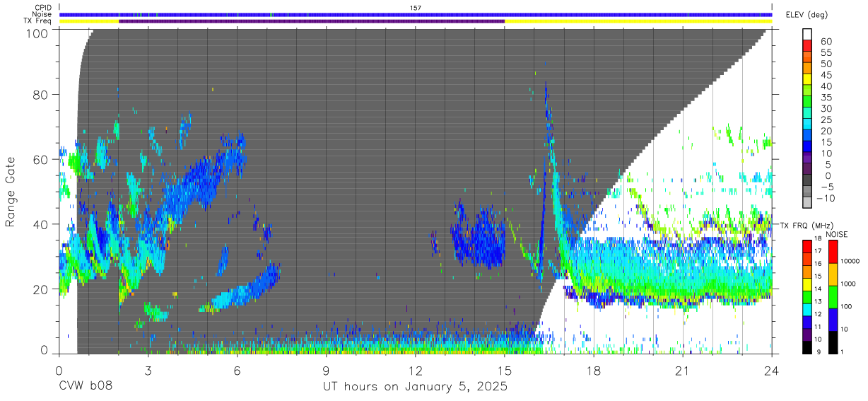The image size is (868, 401).
Task: Click the blue swatch of NOISE colorbar
Action: (x=833, y=318)
